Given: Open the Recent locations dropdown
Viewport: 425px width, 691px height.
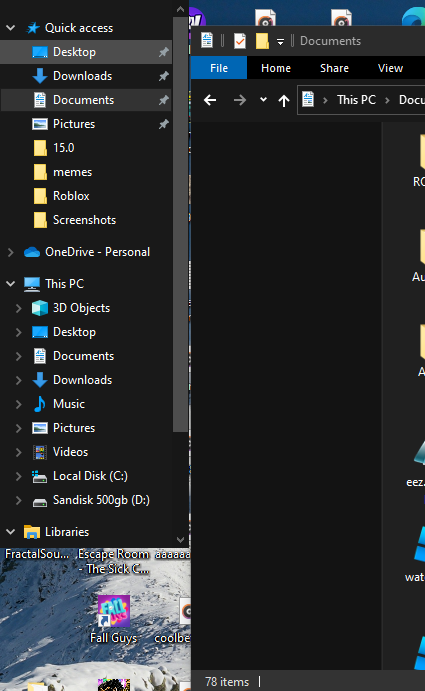Looking at the screenshot, I should tap(263, 100).
